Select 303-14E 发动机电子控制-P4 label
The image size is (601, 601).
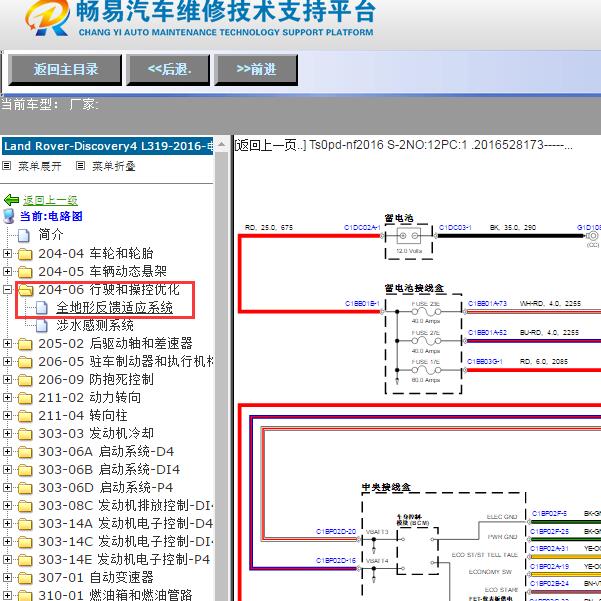click(124, 560)
